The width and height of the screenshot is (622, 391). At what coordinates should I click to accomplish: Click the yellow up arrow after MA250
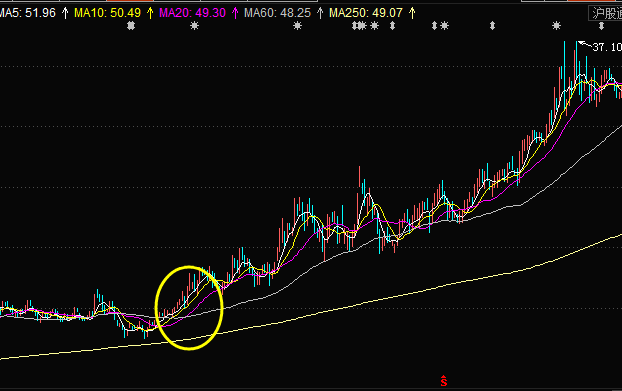click(412, 13)
